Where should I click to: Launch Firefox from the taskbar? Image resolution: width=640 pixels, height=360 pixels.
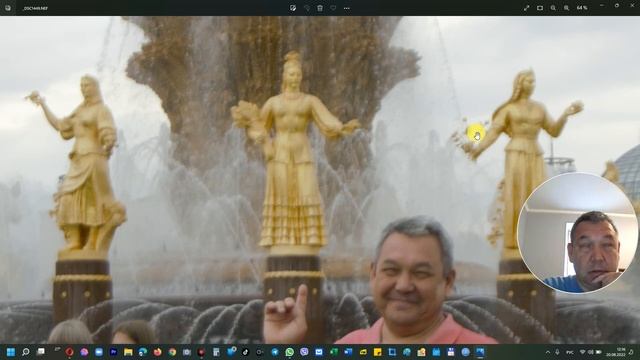pos(158,352)
